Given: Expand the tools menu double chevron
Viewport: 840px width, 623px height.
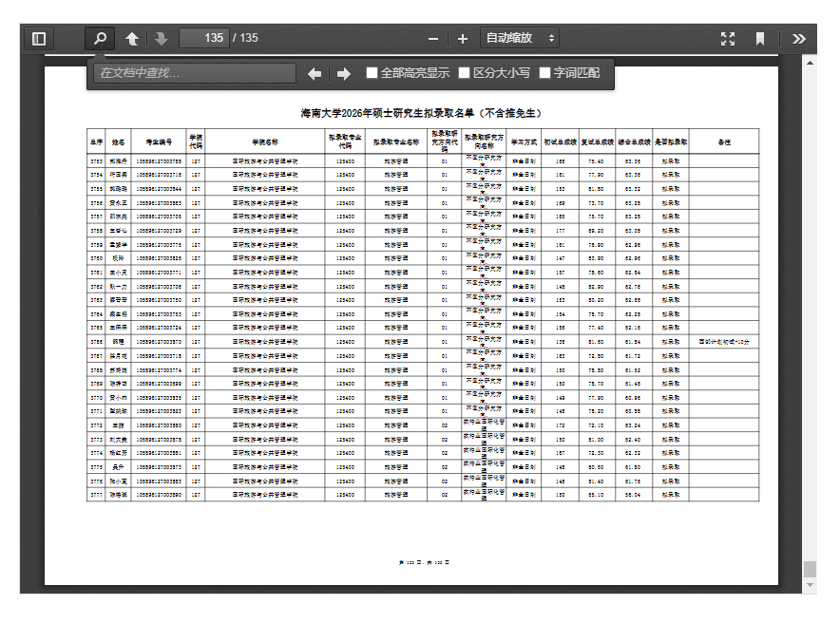Looking at the screenshot, I should tap(799, 38).
